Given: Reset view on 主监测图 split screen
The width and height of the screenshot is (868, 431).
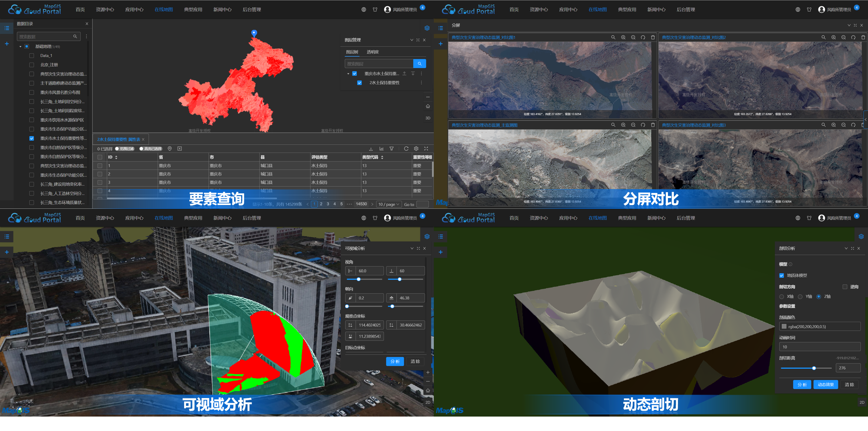Looking at the screenshot, I should [643, 125].
